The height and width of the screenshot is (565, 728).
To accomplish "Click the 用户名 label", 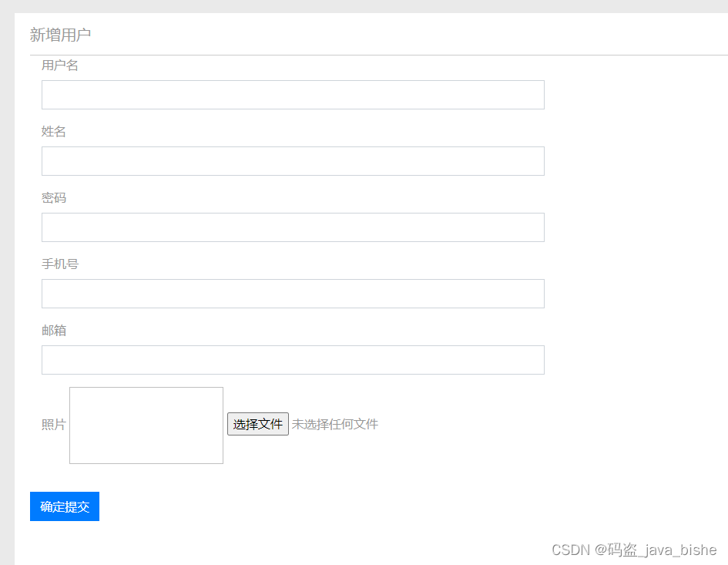I will click(60, 66).
